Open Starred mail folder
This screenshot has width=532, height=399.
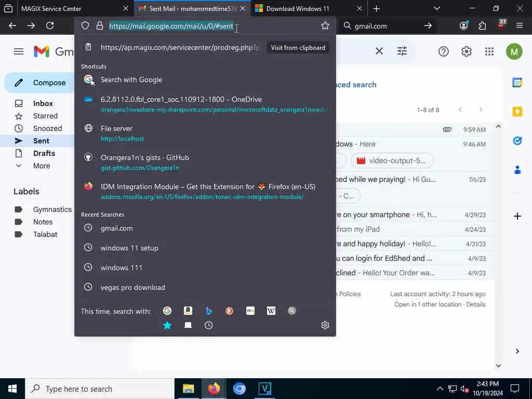click(45, 116)
